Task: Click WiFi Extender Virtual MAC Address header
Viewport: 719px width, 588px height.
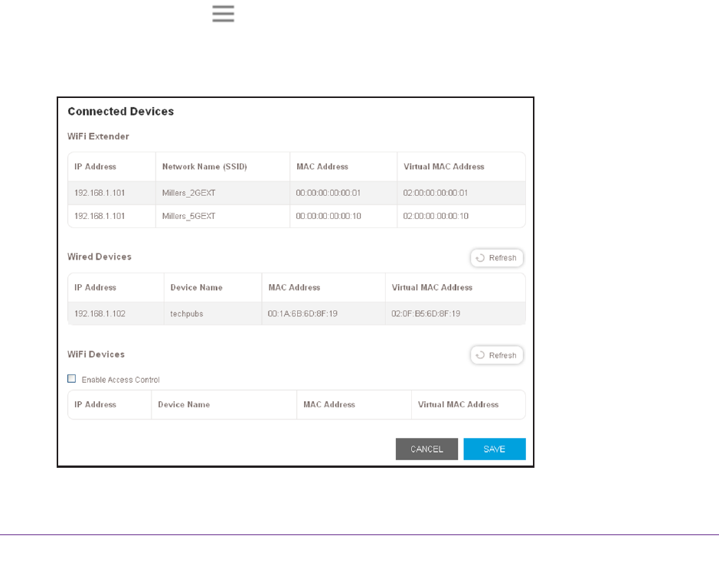Action: (444, 166)
